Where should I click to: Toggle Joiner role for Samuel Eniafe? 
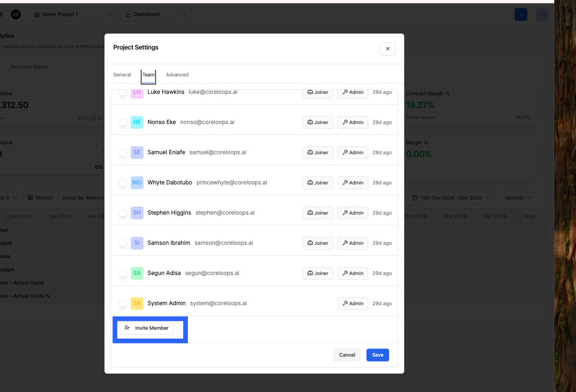(x=318, y=152)
